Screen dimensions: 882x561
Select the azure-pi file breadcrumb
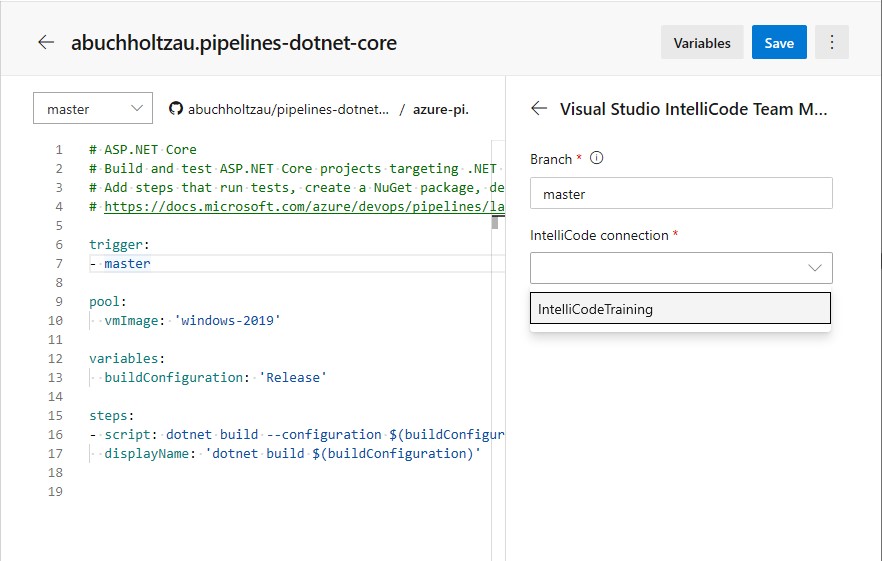tap(441, 109)
